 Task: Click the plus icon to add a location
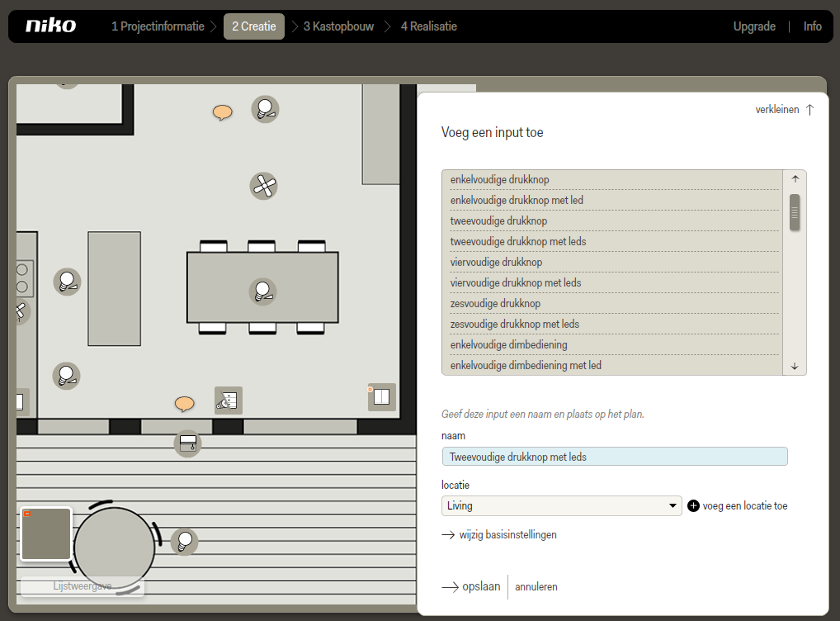tap(693, 505)
